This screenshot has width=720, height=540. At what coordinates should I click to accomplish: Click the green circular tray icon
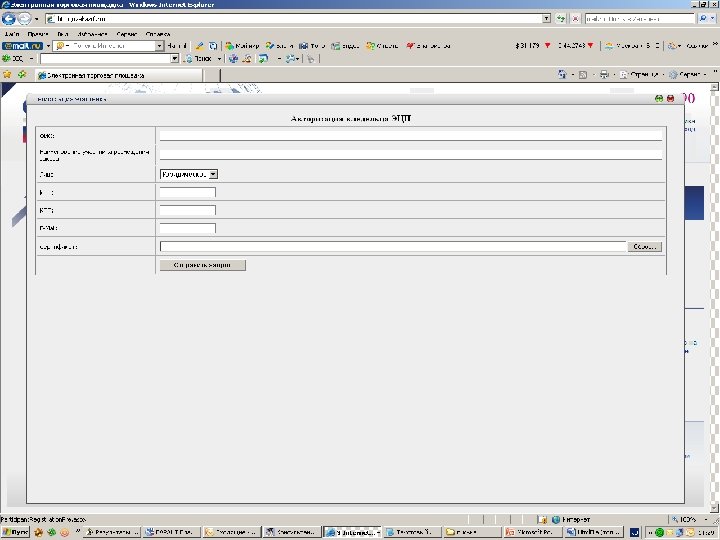[x=659, y=532]
